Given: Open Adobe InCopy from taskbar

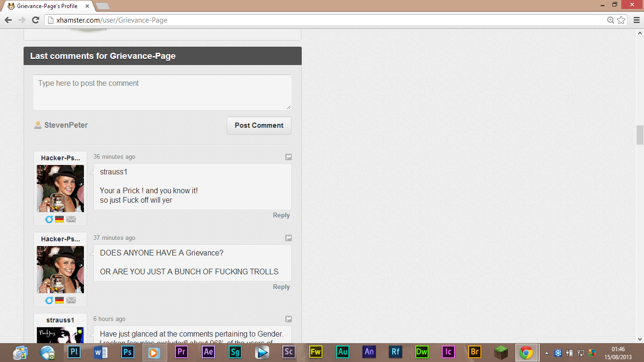Looking at the screenshot, I should pyautogui.click(x=448, y=352).
